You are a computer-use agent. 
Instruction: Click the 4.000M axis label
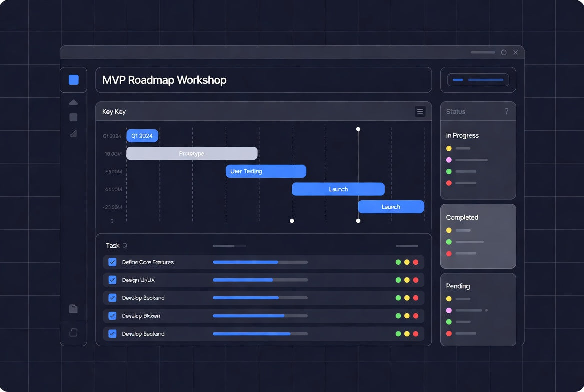[x=113, y=189]
